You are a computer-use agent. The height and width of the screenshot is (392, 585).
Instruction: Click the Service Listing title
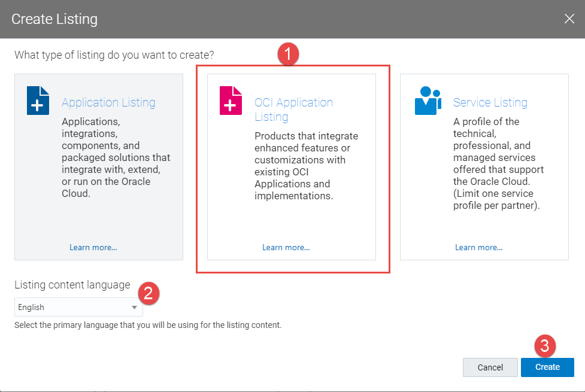[490, 102]
